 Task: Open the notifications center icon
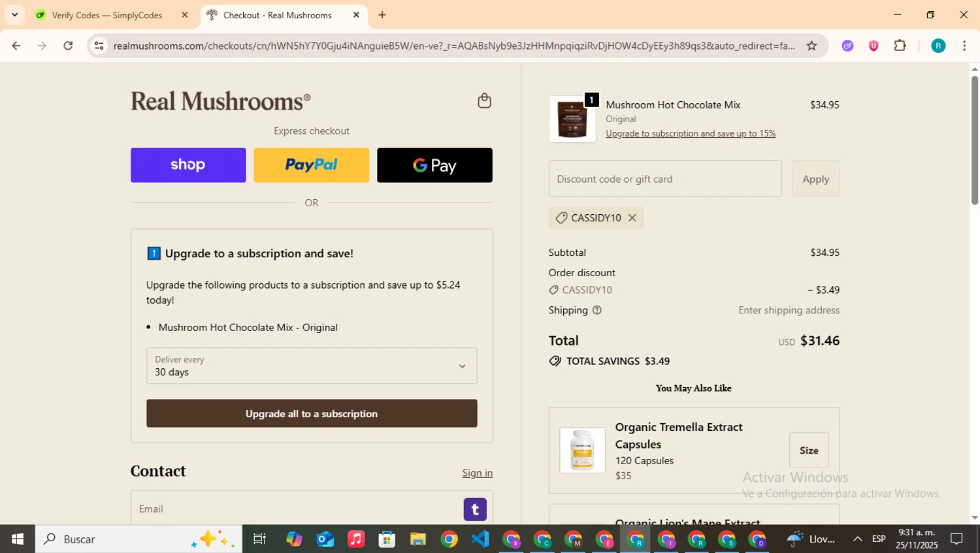tap(957, 539)
